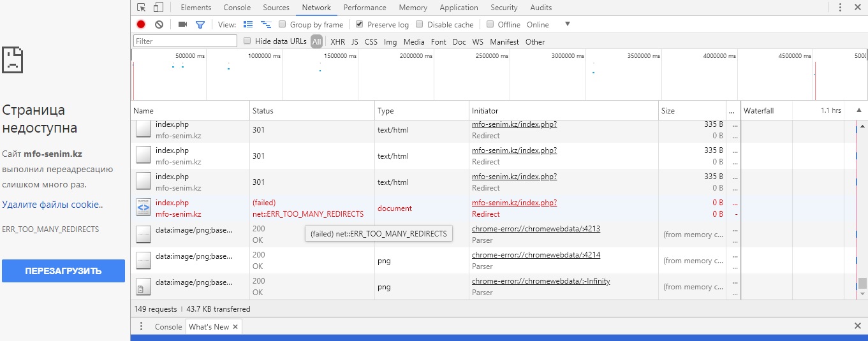868x341 pixels.
Task: Click the request list vertical scrollbar thumb
Action: [x=862, y=283]
